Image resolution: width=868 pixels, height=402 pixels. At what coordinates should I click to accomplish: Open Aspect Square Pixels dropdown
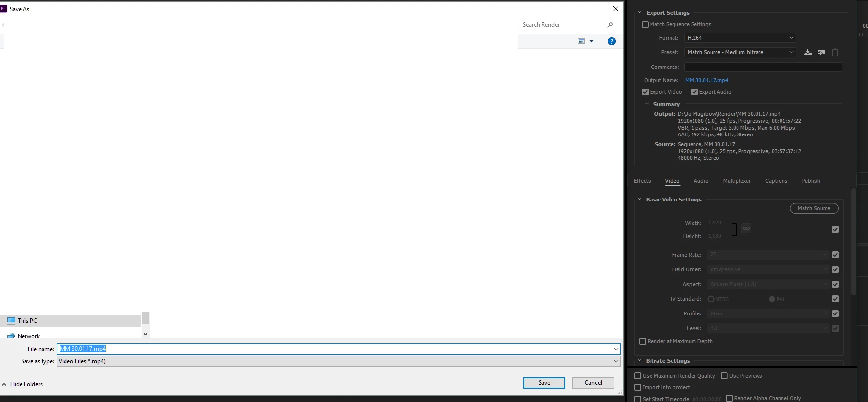tap(768, 284)
